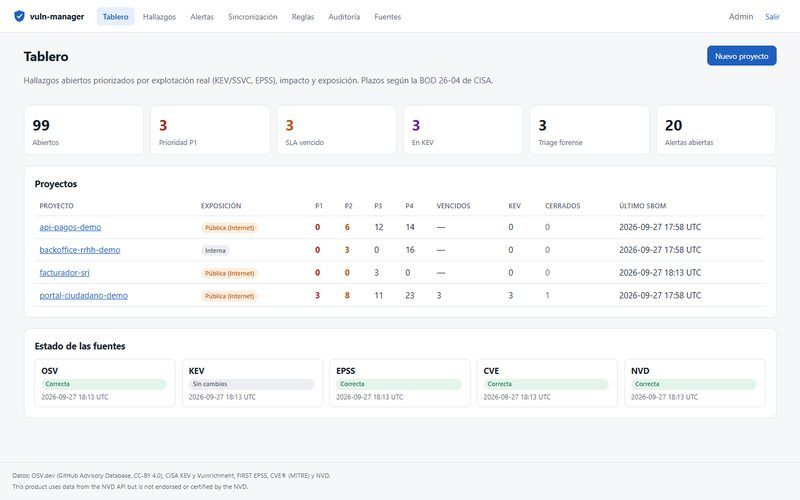Click the Interna badge for backoffice-rrhh-demo
800x500 pixels.
click(x=215, y=251)
